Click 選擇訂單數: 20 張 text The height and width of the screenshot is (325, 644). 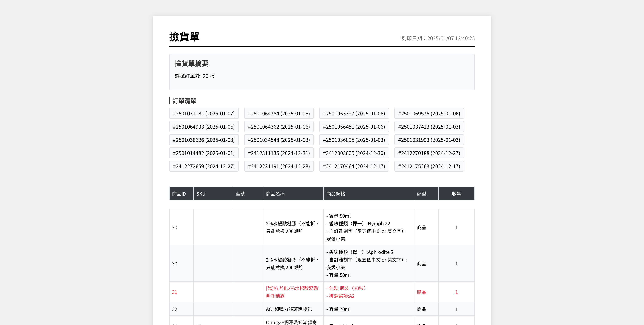coord(194,76)
